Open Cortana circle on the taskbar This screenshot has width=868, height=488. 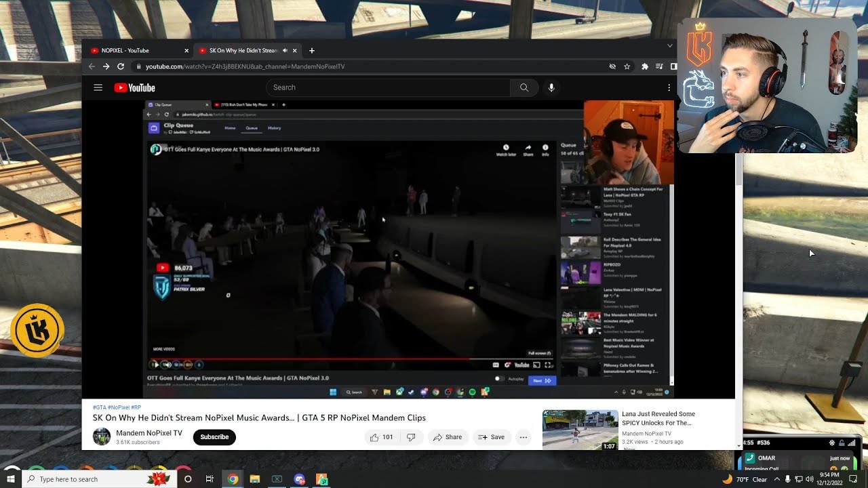tap(188, 479)
